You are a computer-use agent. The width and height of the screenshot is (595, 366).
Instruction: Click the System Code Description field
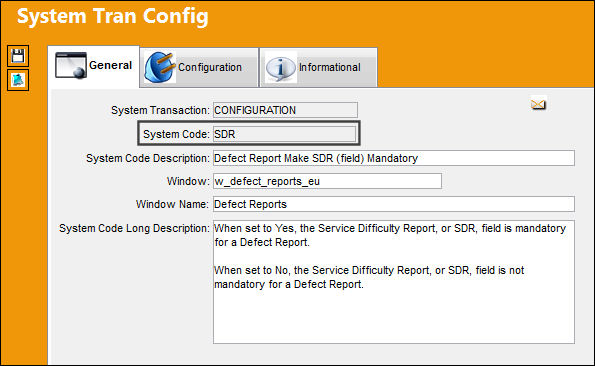click(x=394, y=158)
